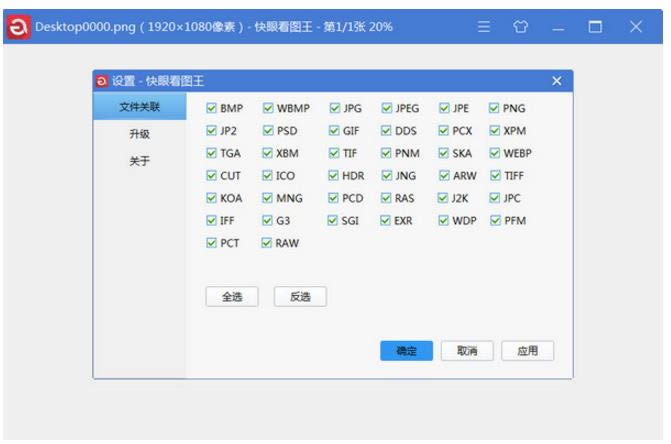The height and width of the screenshot is (444, 671).
Task: Toggle the TIF checkbox
Action: click(334, 153)
